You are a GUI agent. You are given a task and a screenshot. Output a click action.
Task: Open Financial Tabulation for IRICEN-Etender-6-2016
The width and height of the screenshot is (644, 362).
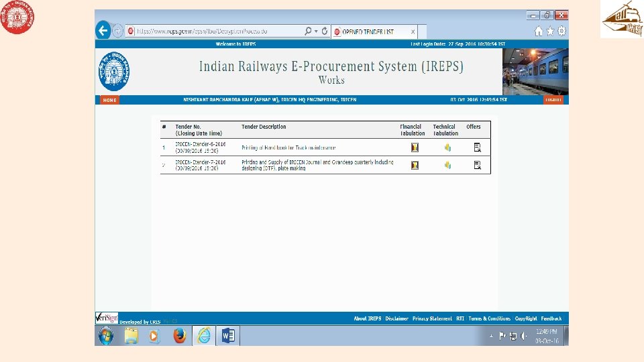(x=415, y=147)
